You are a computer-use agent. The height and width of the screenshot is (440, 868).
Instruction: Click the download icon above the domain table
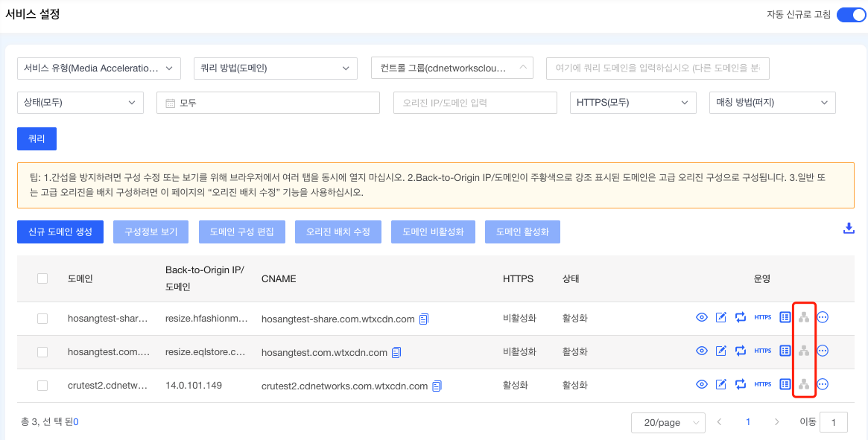849,229
